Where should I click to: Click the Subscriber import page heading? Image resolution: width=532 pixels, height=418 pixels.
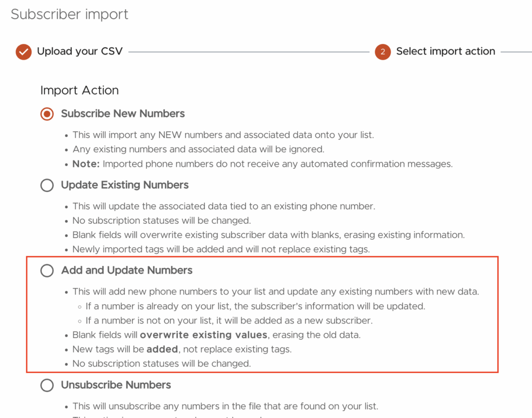[70, 14]
